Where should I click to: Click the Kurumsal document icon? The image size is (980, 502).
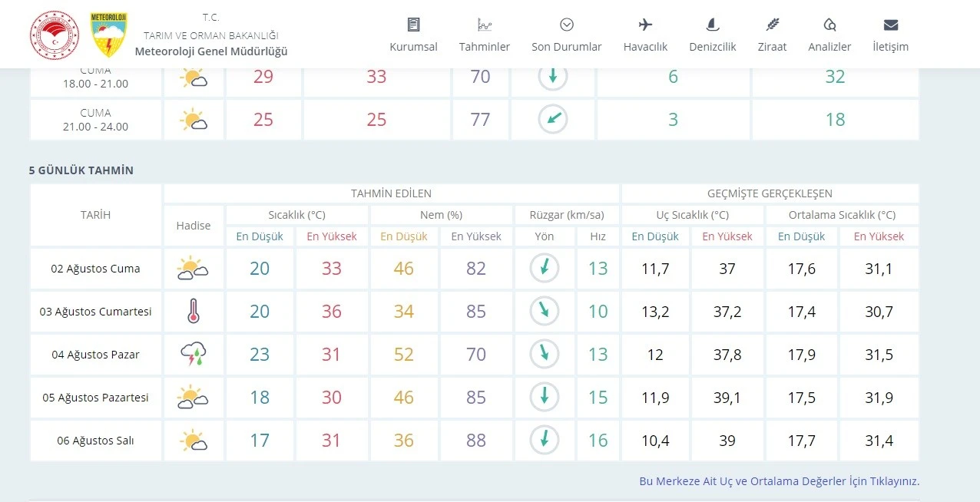[x=413, y=25]
